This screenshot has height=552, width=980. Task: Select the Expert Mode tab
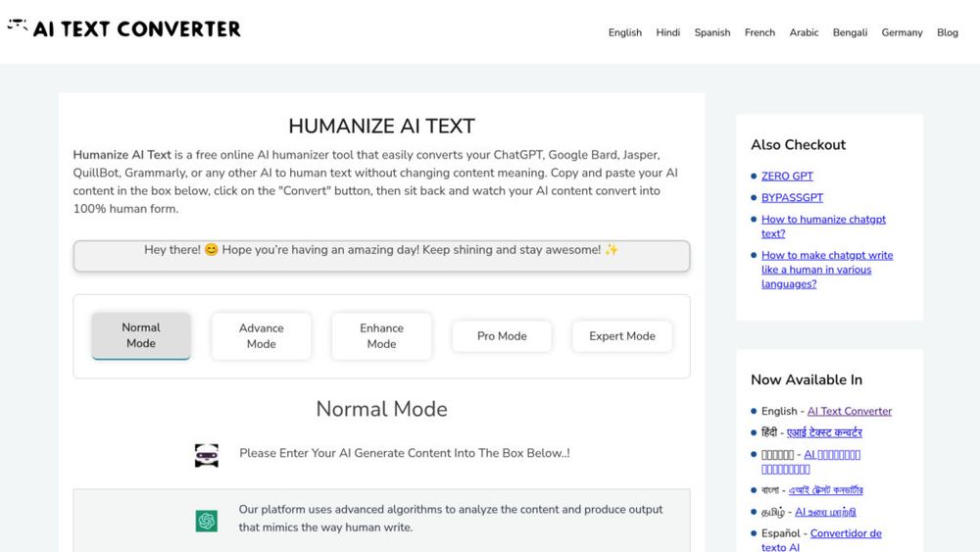(622, 335)
